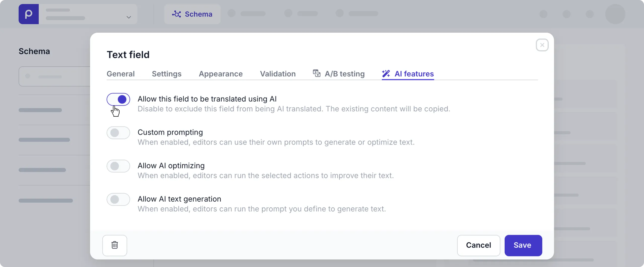This screenshot has width=644, height=267.
Task: Delete the field with trash icon
Action: pos(115,245)
